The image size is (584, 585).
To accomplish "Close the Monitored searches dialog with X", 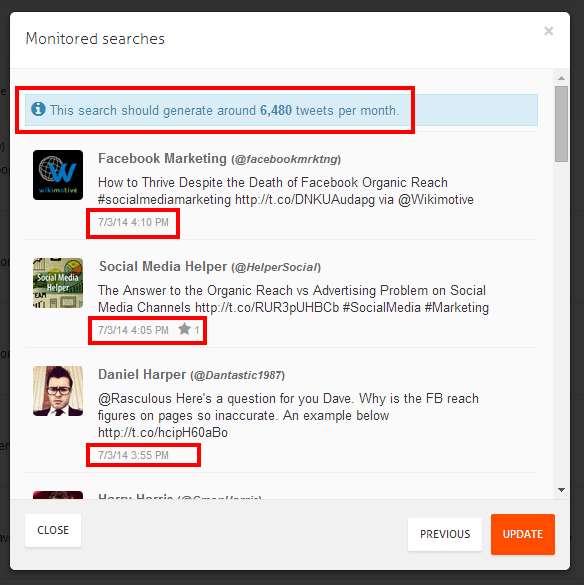I will coord(549,31).
